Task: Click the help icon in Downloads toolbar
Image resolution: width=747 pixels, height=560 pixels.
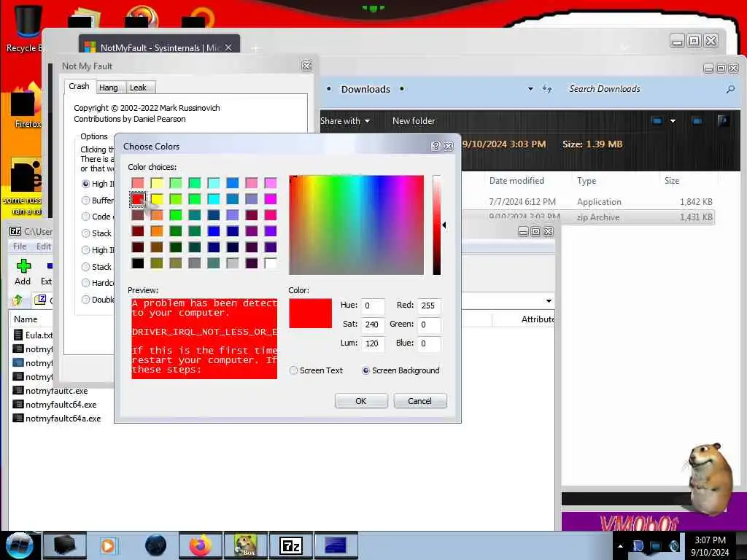Action: 723,121
